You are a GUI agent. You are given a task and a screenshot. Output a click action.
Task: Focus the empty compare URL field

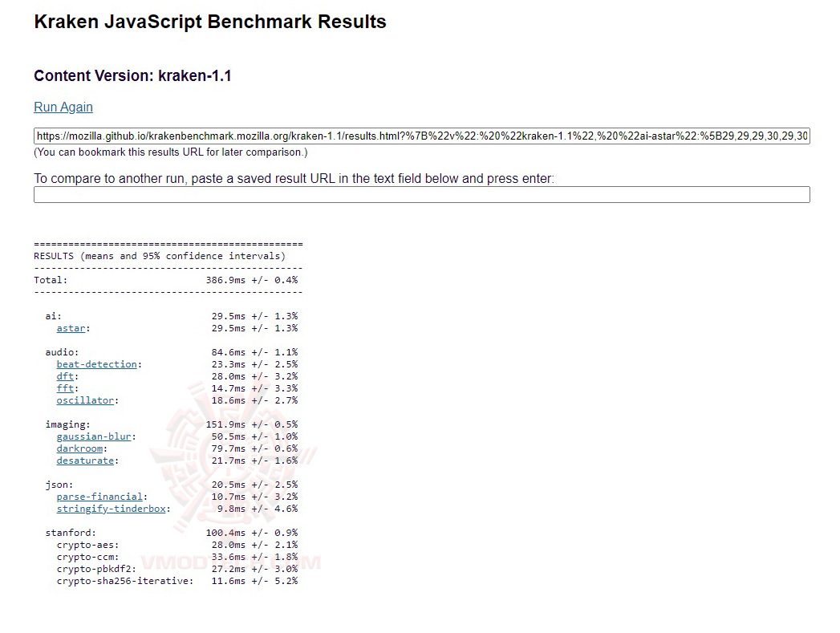422,194
